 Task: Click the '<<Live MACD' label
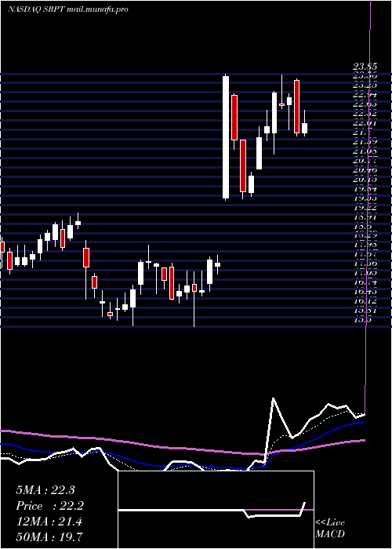coord(330,529)
